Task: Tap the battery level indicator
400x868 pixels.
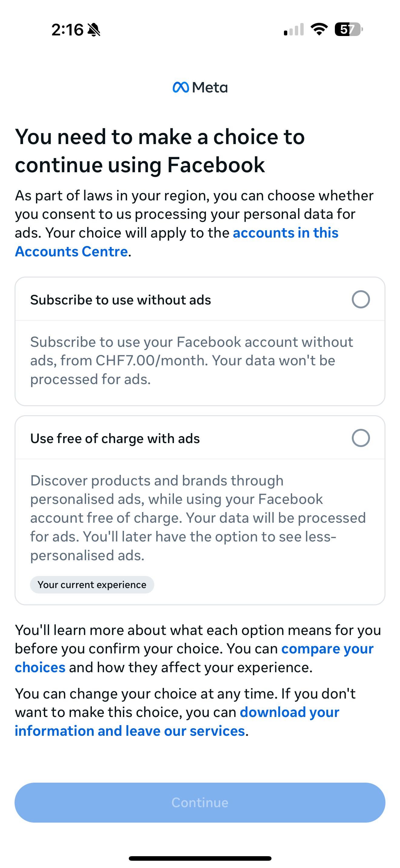Action: 348,29
